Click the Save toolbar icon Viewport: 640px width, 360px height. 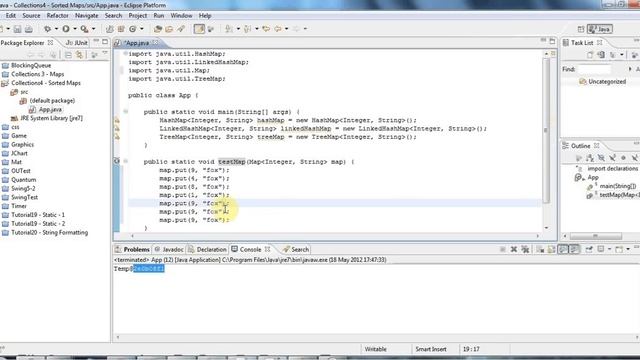click(x=18, y=29)
